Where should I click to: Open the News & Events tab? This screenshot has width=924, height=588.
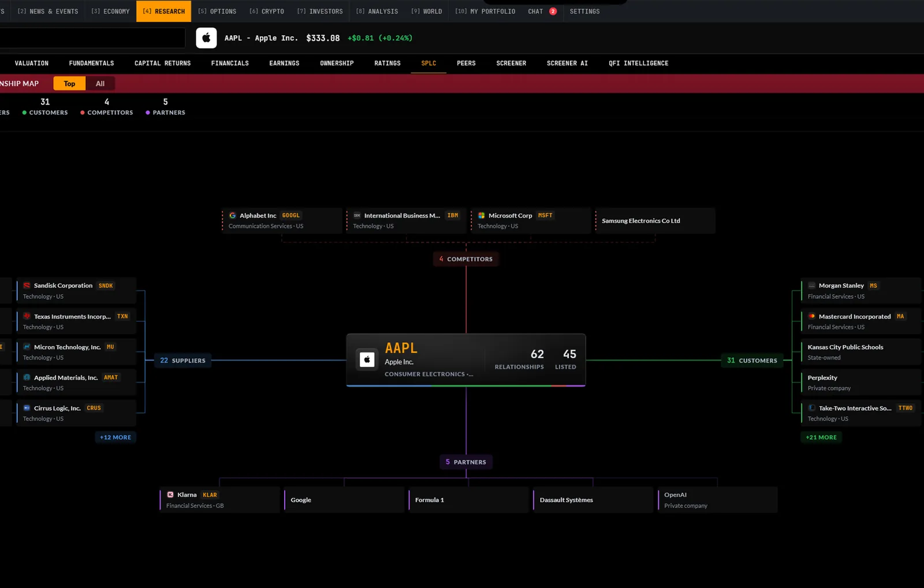tap(48, 12)
